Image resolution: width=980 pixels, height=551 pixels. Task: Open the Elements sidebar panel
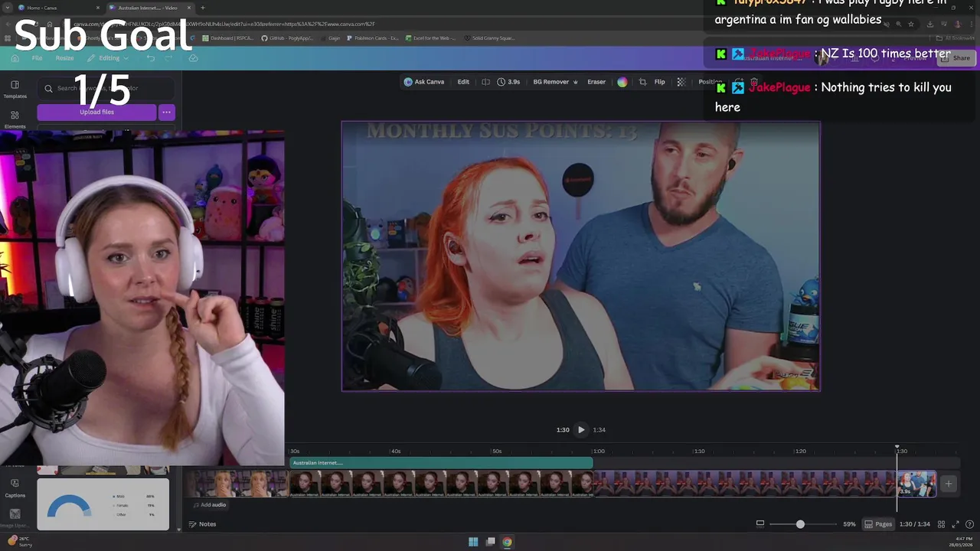tap(15, 119)
